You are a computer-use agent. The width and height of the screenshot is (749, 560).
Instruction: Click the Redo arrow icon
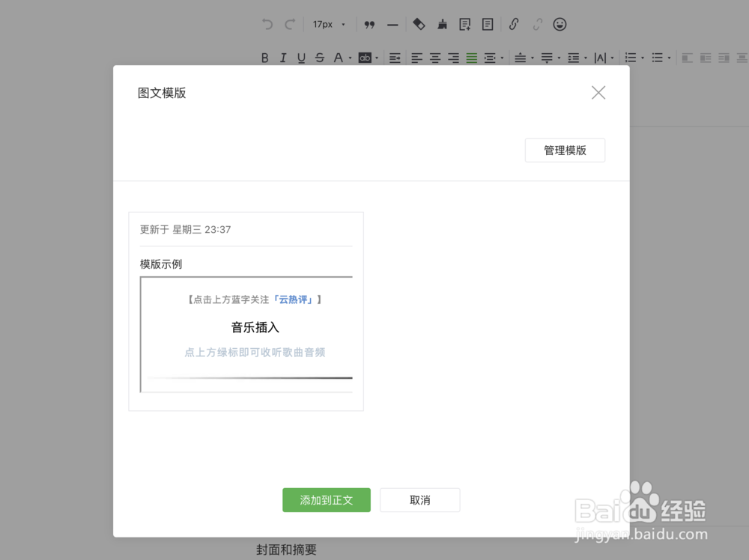288,24
